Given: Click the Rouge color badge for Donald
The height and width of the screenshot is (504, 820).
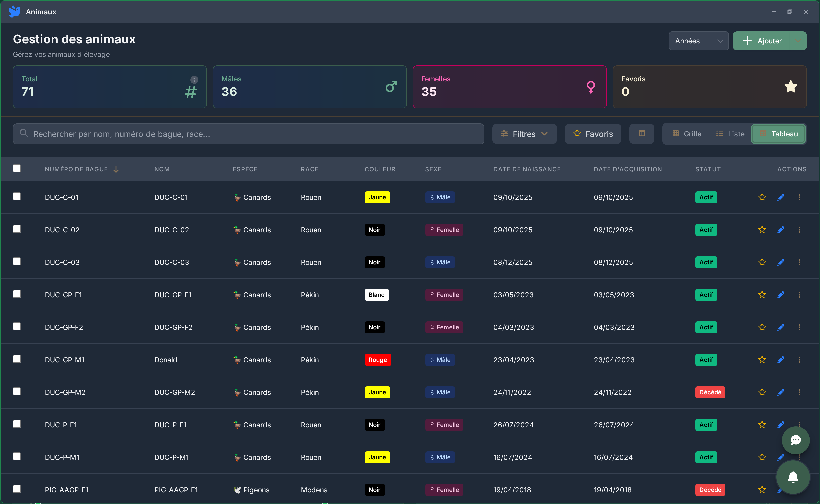Looking at the screenshot, I should [378, 360].
